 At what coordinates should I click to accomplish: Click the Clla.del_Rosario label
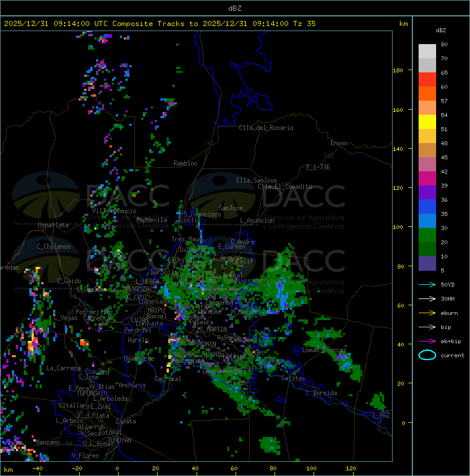(266, 128)
